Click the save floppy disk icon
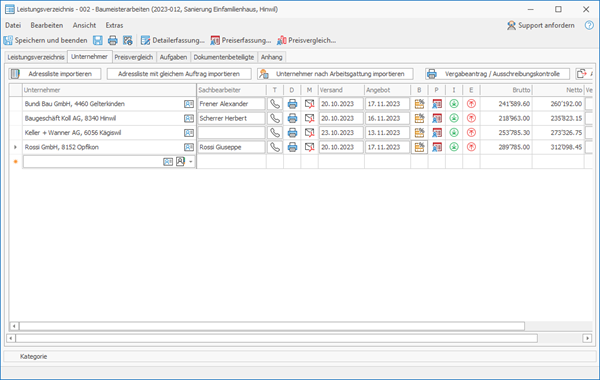 pyautogui.click(x=98, y=40)
